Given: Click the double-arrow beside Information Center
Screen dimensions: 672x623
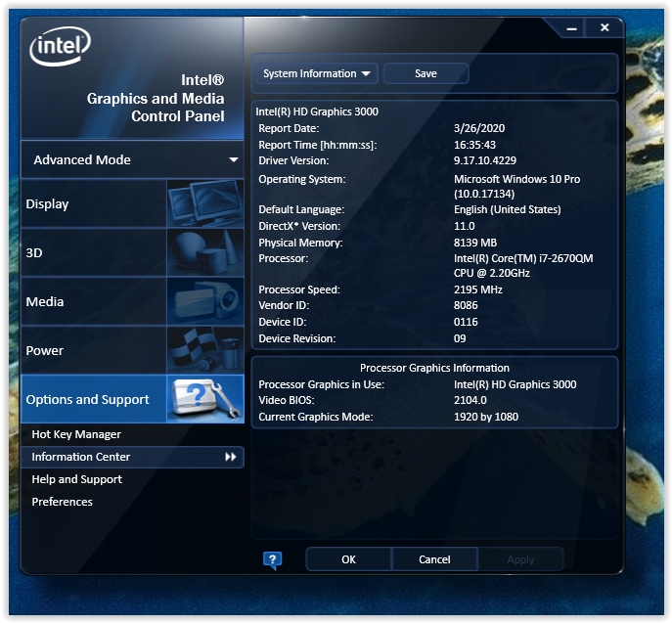Looking at the screenshot, I should point(231,457).
